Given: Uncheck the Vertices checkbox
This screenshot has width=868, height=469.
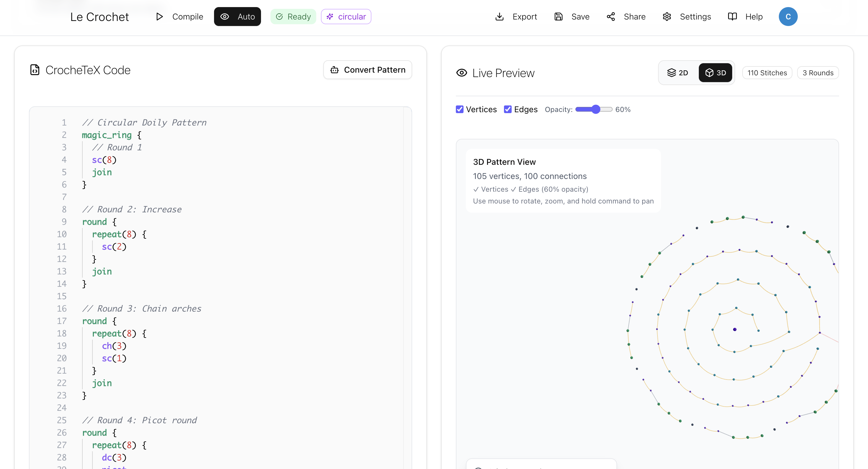Looking at the screenshot, I should (x=460, y=109).
